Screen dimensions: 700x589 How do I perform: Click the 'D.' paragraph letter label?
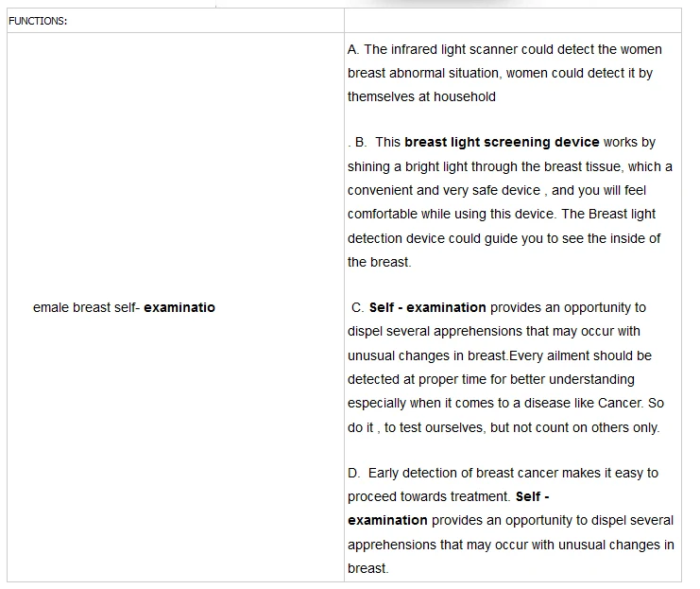point(354,473)
